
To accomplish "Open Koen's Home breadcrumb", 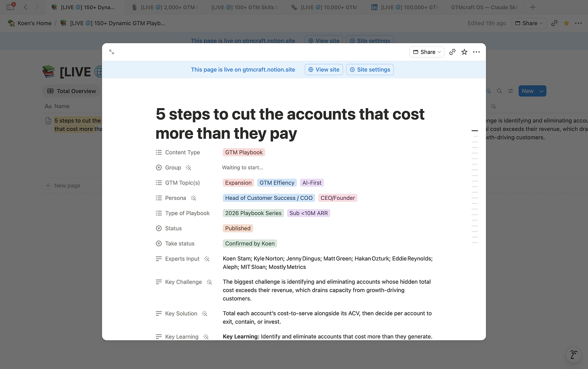I will tap(30, 23).
